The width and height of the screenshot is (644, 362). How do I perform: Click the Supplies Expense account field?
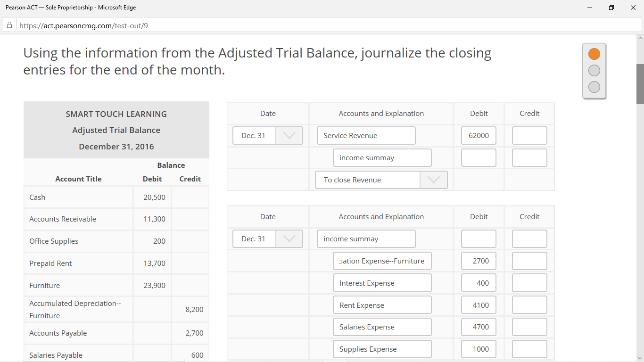click(382, 349)
